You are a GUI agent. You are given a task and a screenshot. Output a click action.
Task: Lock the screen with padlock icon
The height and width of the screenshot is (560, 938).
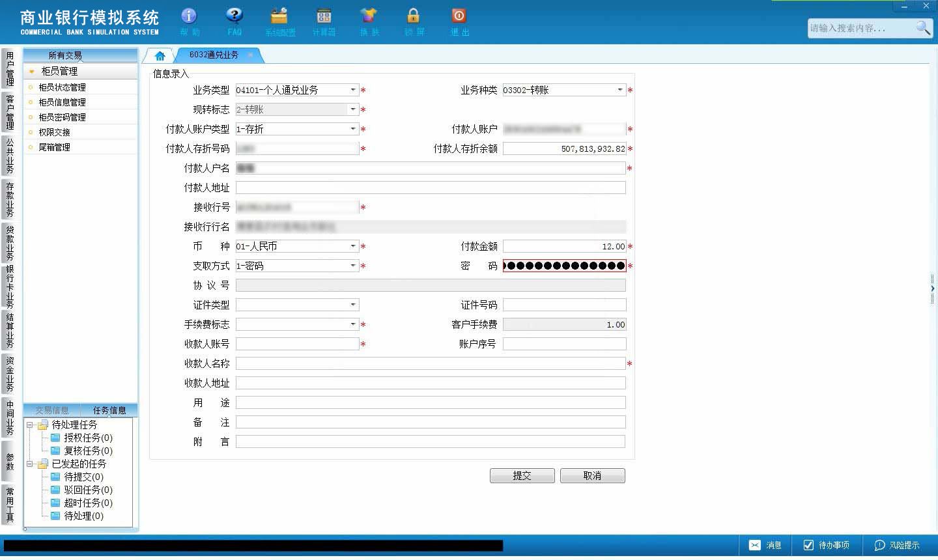[413, 16]
